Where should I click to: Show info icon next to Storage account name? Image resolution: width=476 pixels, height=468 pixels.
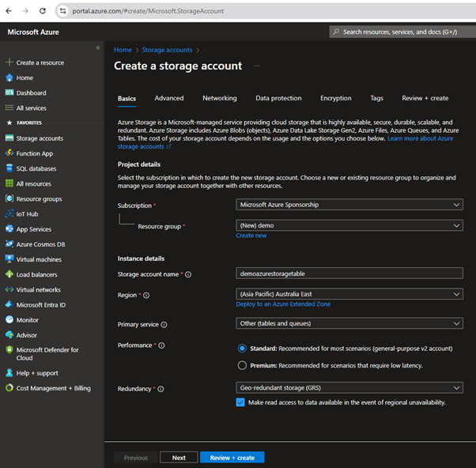coord(188,274)
